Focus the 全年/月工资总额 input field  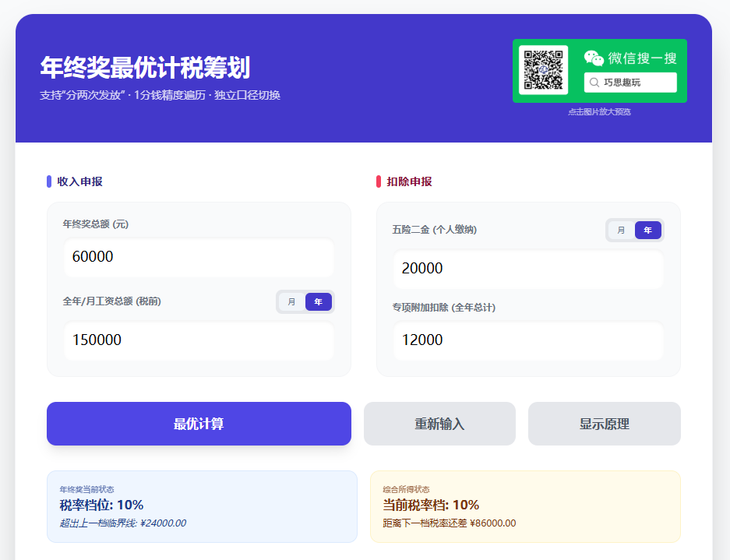199,340
